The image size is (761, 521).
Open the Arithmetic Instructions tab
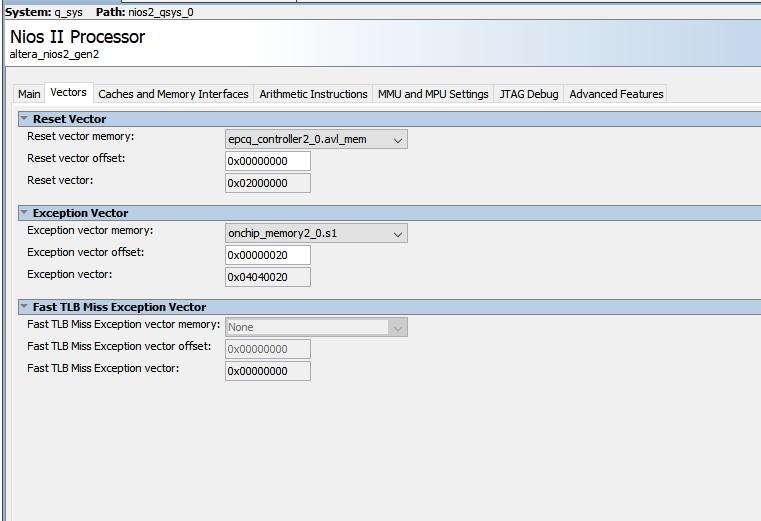[313, 94]
